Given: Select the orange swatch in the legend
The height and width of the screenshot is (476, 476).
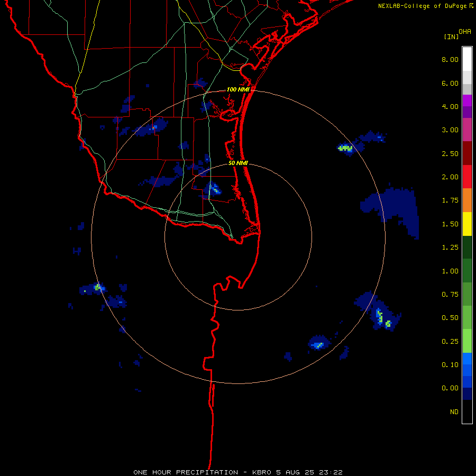Looking at the screenshot, I should (467, 200).
